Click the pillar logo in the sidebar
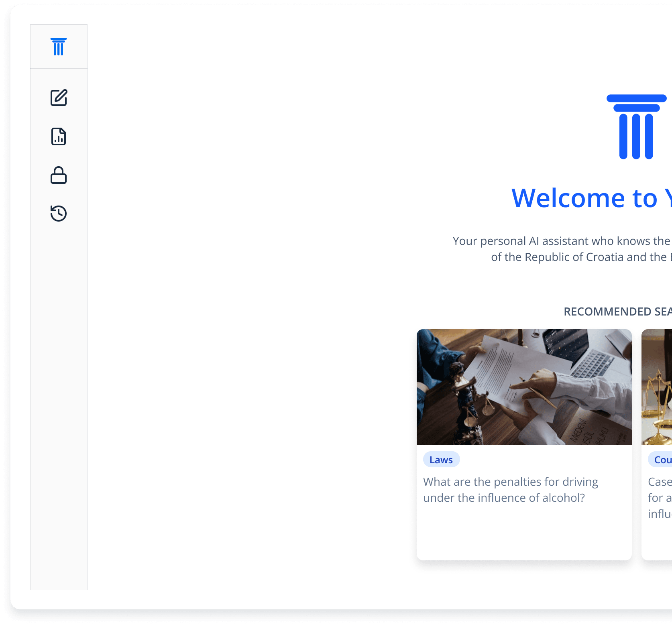Image resolution: width=672 pixels, height=625 pixels. click(59, 47)
